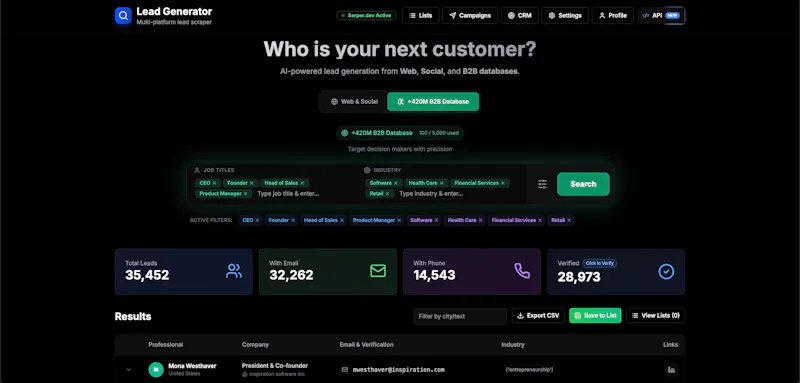Clear the Product Manager active filter chip
Image resolution: width=800 pixels, height=383 pixels.
pyautogui.click(x=399, y=220)
